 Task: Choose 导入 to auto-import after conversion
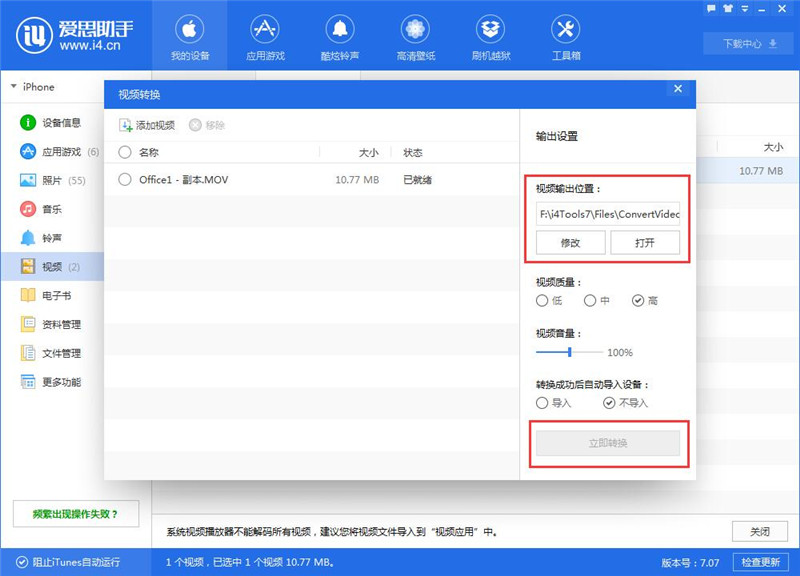pos(542,404)
